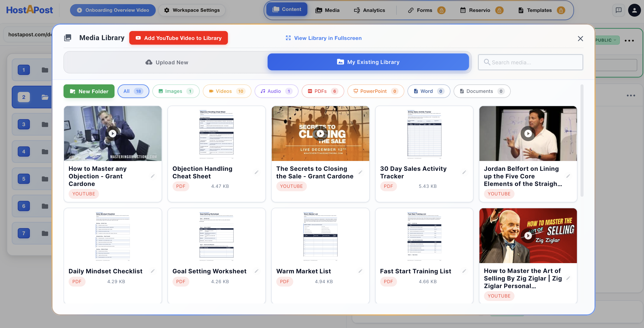Edit the Daily Mindset Checklist title
The height and width of the screenshot is (328, 644).
coord(153,271)
